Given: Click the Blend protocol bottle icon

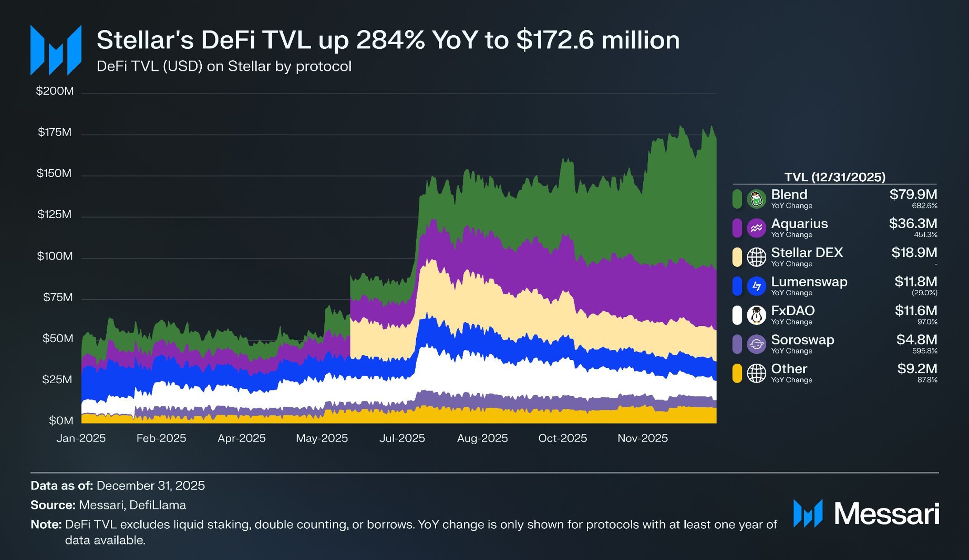Looking at the screenshot, I should pyautogui.click(x=756, y=199).
